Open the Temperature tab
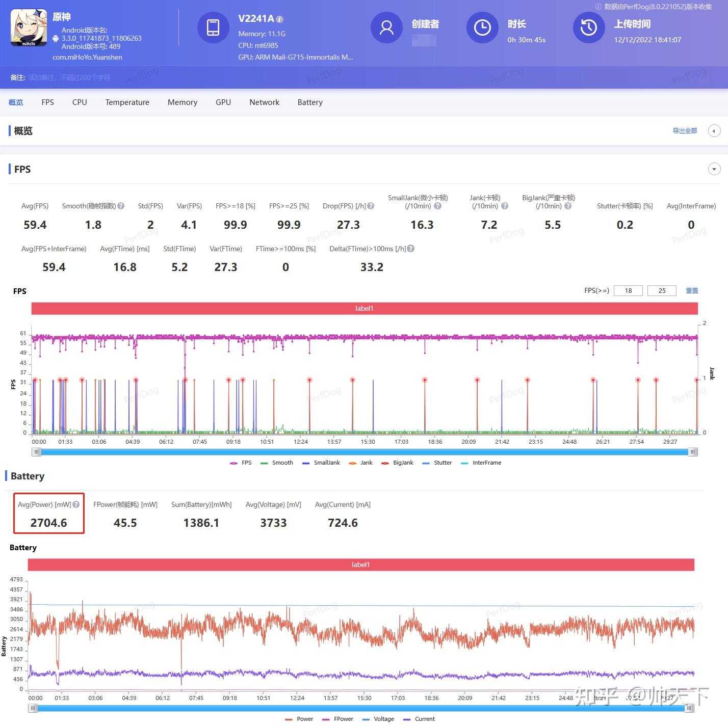 click(x=127, y=102)
